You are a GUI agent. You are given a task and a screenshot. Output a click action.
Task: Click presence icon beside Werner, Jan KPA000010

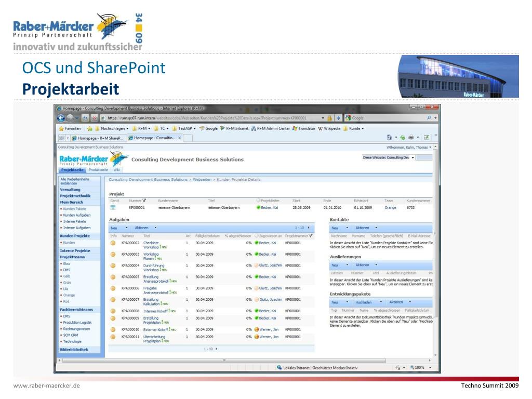point(257,329)
